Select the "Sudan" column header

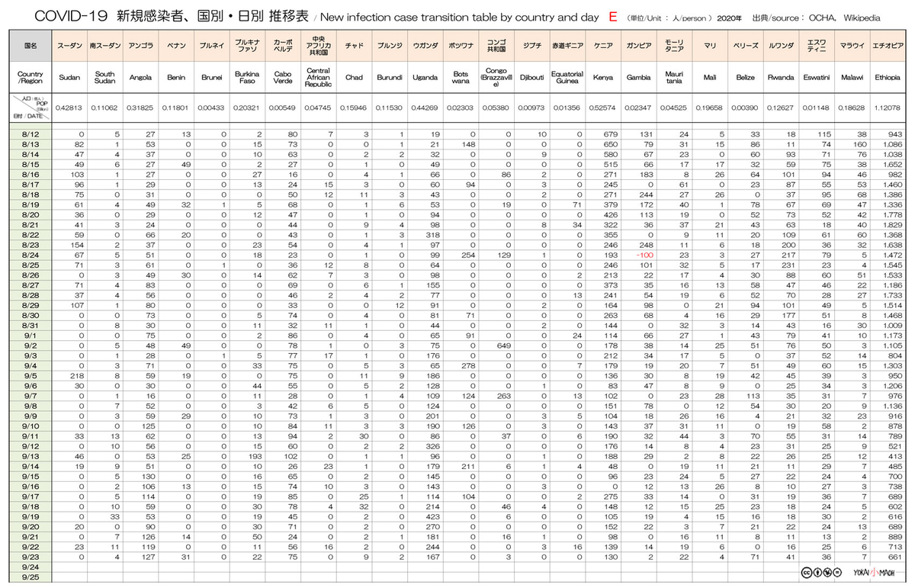(69, 77)
